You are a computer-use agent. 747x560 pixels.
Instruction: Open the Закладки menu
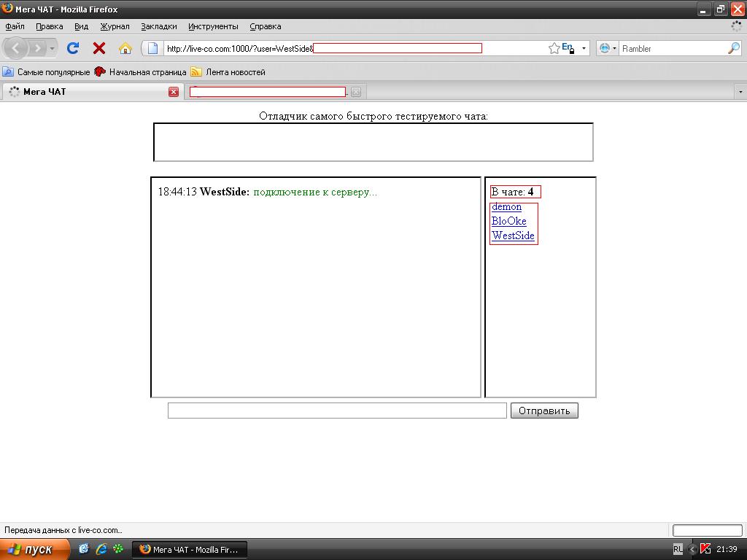tap(159, 26)
